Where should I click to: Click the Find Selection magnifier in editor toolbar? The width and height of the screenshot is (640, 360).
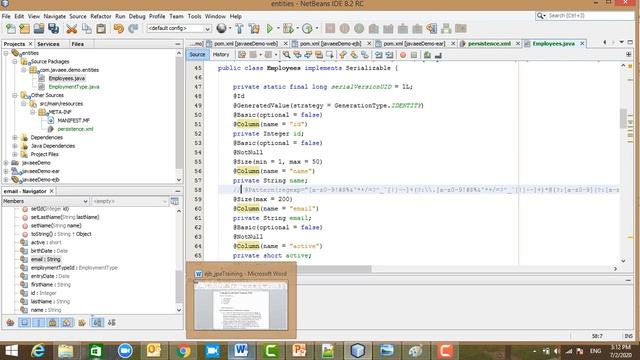(287, 55)
